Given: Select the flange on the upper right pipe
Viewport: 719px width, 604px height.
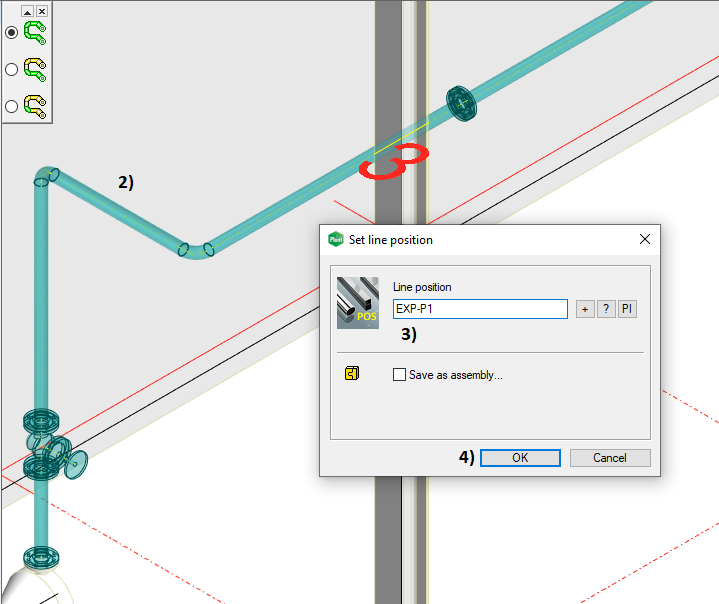Looking at the screenshot, I should click(x=461, y=104).
